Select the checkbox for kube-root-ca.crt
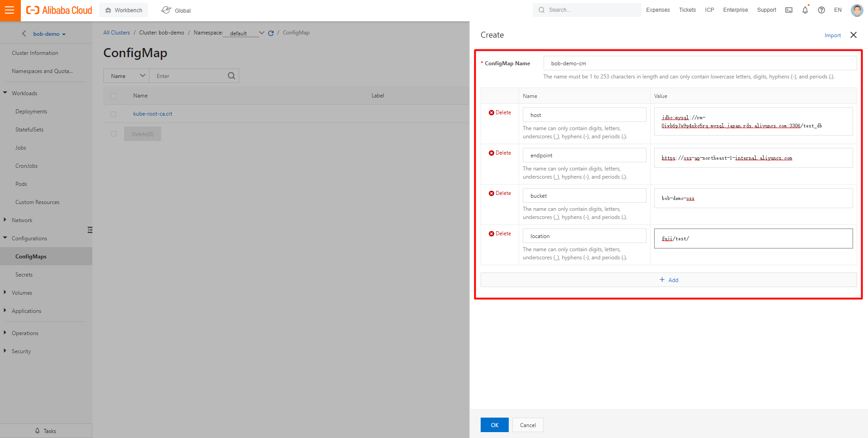868x438 pixels. 113,114
